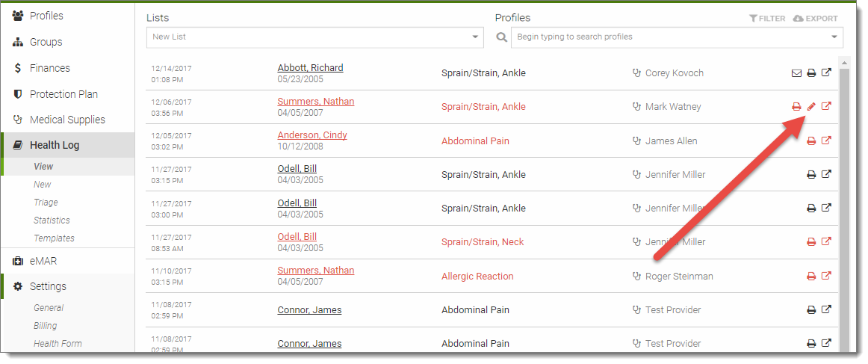Click the envelope icon on Abbott, Richard row
Screen dimensions: 868x364
[x=796, y=73]
